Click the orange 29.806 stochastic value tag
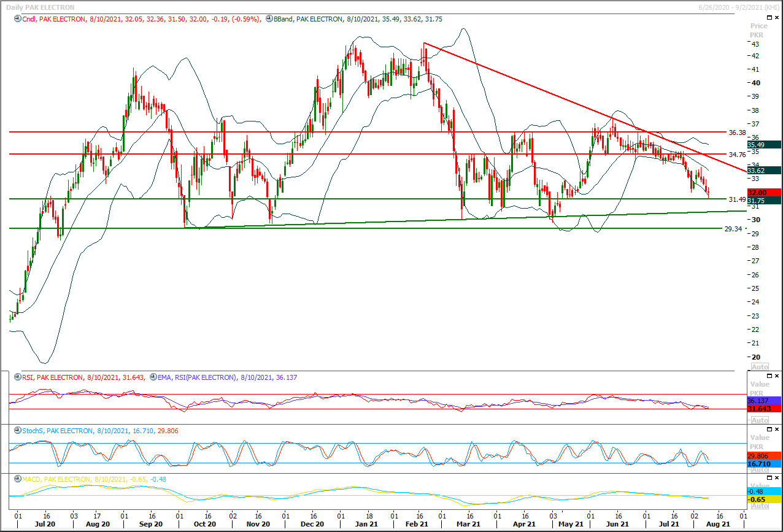The image size is (783, 532). 763,457
